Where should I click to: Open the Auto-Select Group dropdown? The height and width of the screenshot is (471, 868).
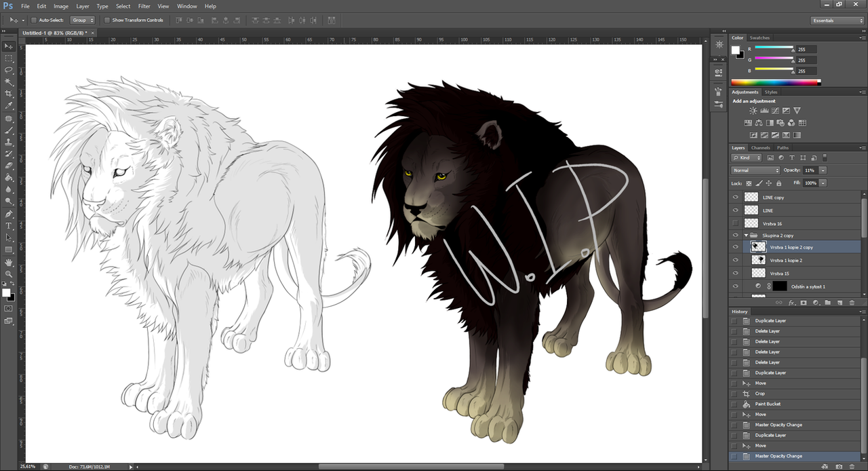(83, 20)
